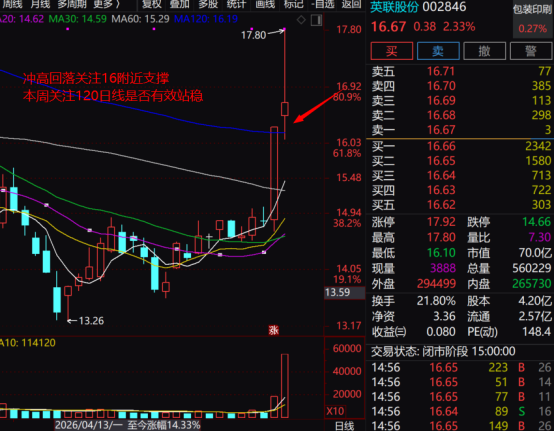Click the X10 volume scale toggle
Viewport: 554px width, 432px height.
coord(335,411)
